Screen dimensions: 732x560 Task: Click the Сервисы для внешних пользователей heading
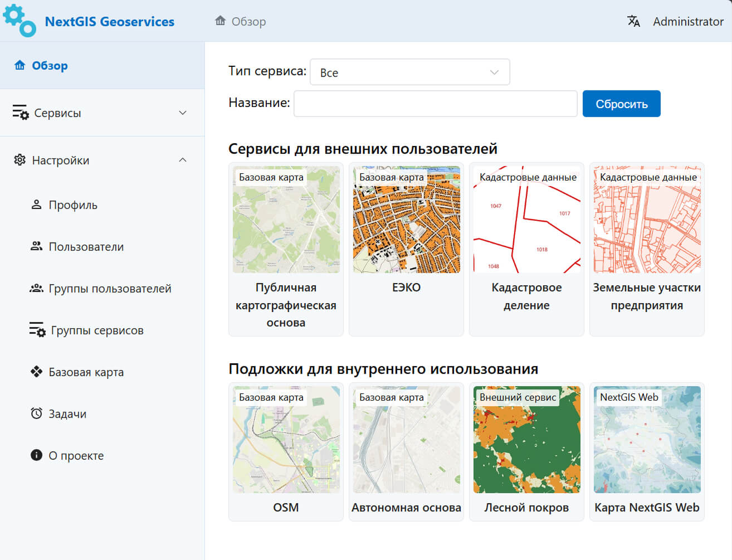coord(363,149)
